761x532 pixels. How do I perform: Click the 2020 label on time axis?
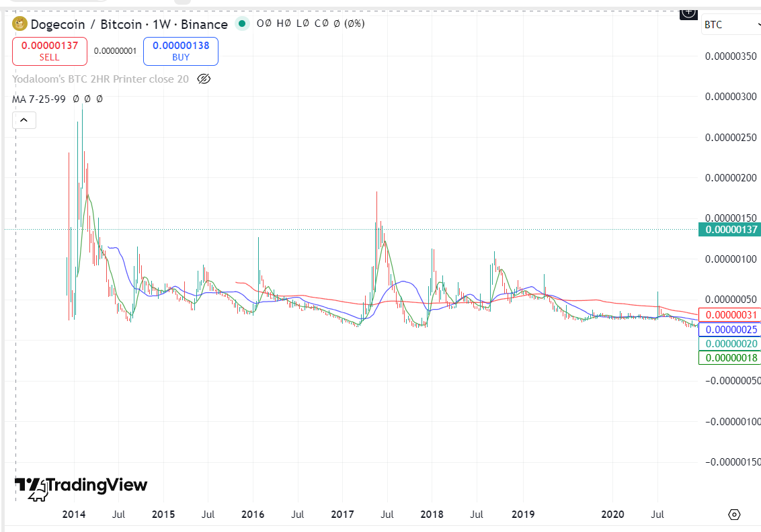(612, 515)
